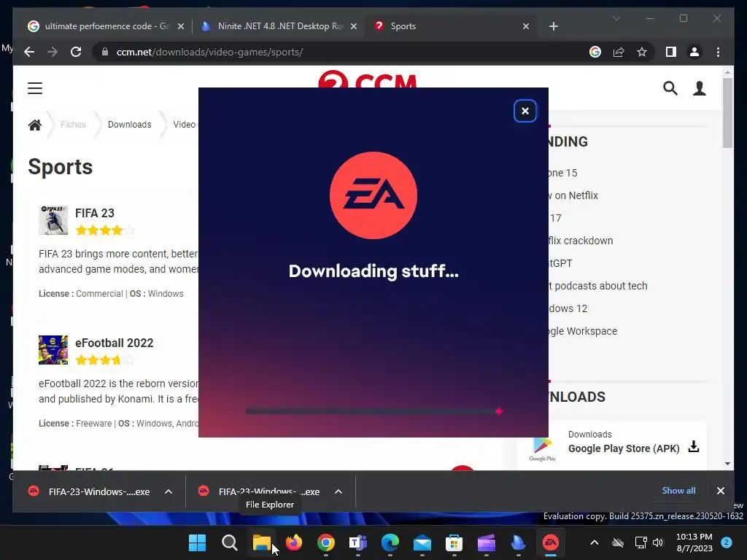Click the address bar URL

point(209,52)
